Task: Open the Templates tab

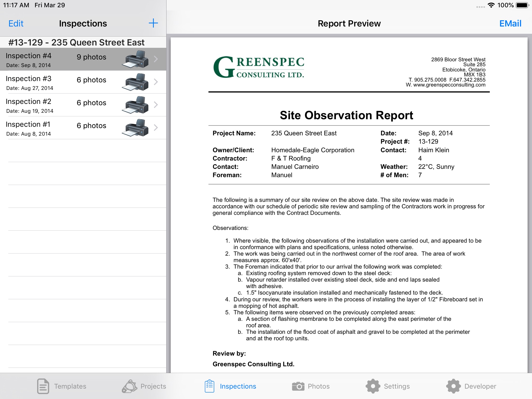Action: tap(62, 386)
